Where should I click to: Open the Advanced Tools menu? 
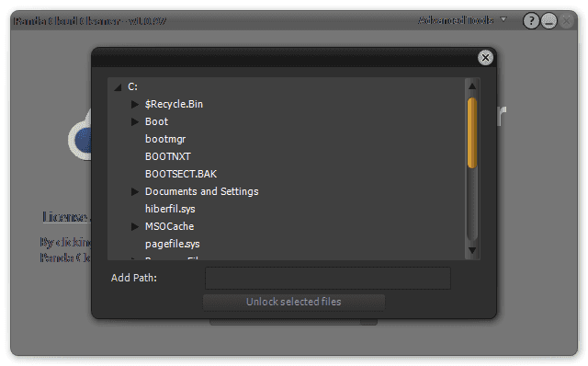pyautogui.click(x=456, y=20)
